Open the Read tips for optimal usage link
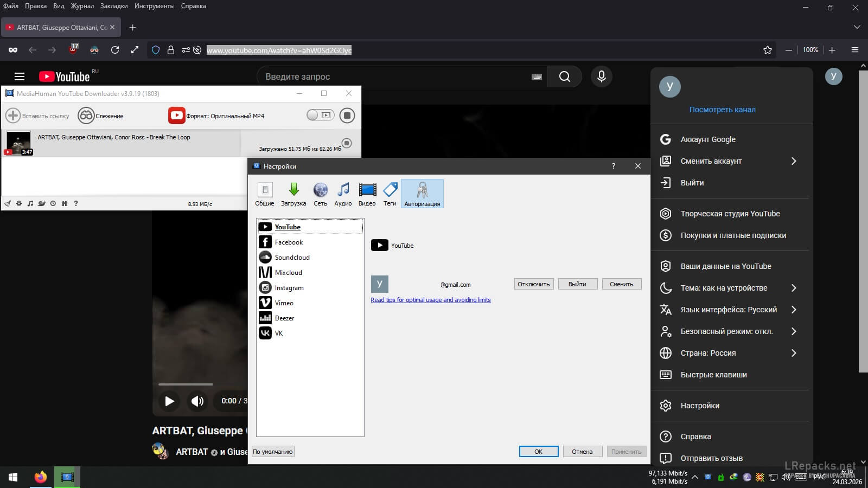 [x=430, y=300]
